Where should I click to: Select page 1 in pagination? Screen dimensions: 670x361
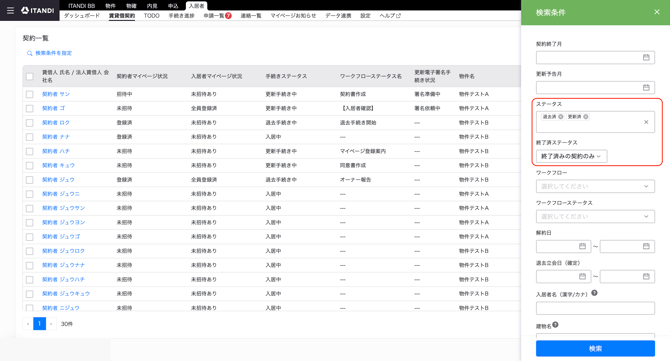tap(39, 324)
